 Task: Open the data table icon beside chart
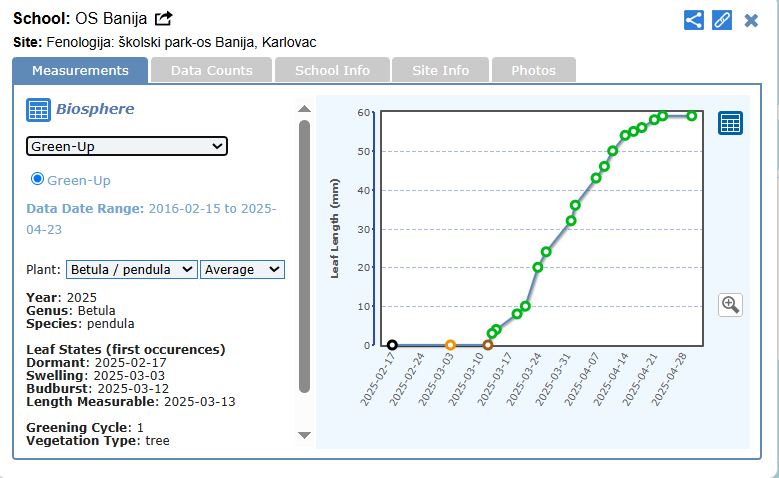(x=730, y=123)
